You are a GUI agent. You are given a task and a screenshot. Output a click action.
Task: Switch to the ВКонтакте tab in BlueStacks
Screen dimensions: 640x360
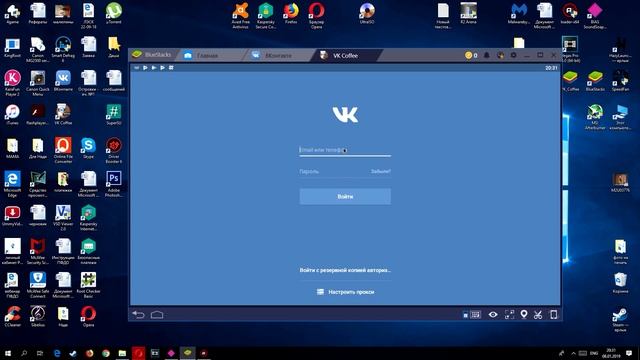point(272,56)
